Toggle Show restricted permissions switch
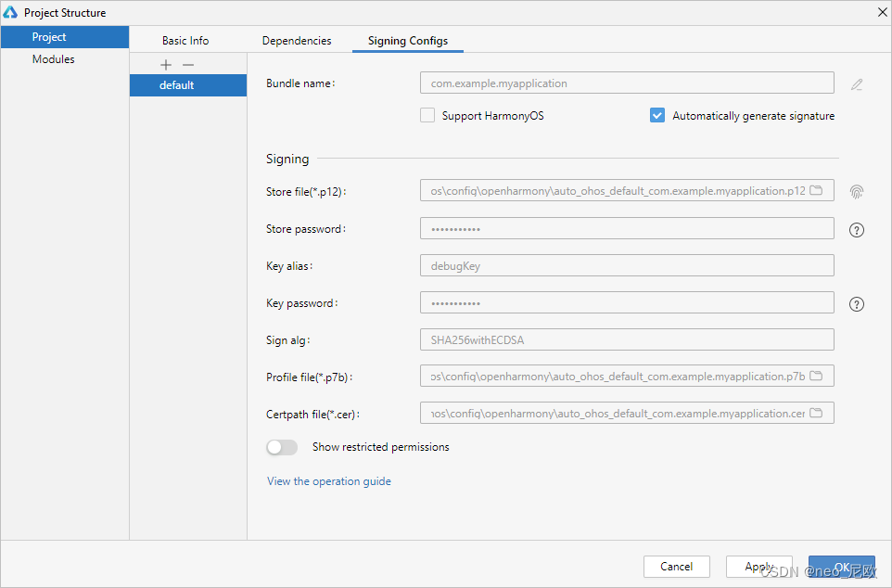The image size is (892, 588). pos(282,447)
